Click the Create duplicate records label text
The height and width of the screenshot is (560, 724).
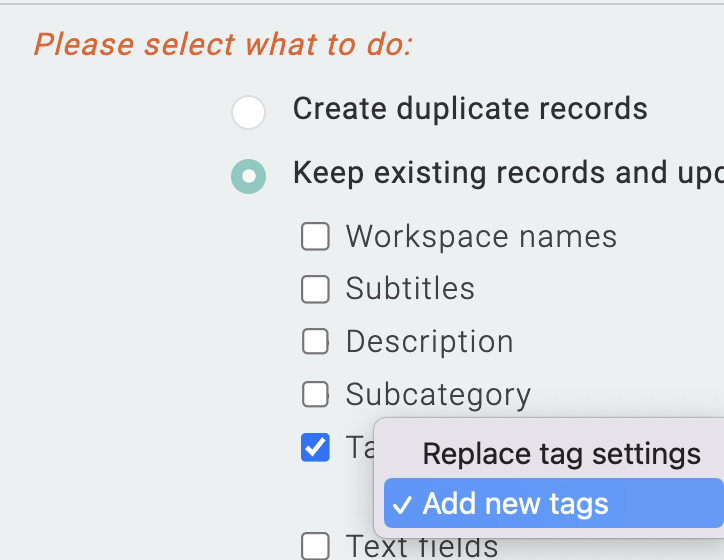click(470, 108)
